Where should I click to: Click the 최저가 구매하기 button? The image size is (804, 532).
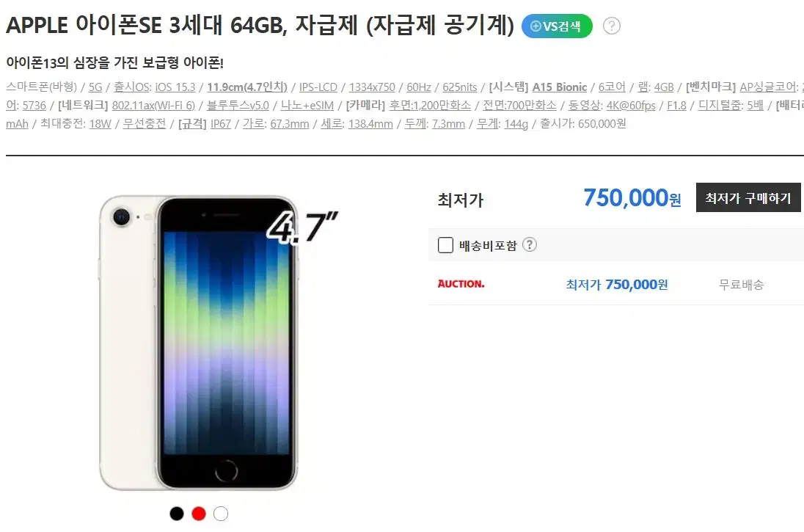coord(748,197)
